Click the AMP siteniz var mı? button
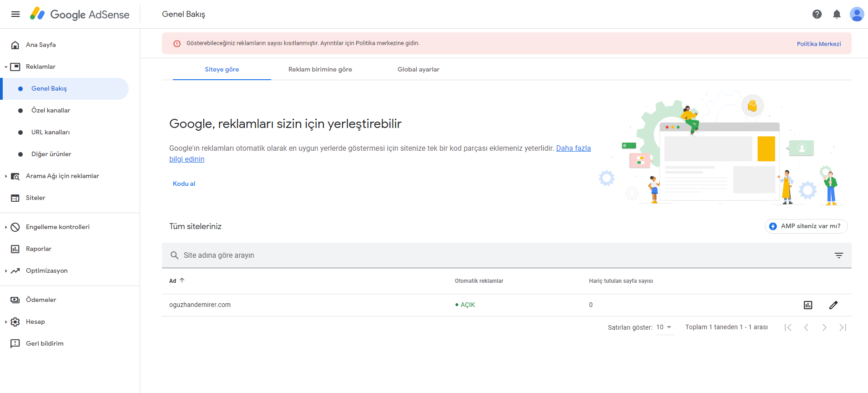The height and width of the screenshot is (393, 868). 806,226
